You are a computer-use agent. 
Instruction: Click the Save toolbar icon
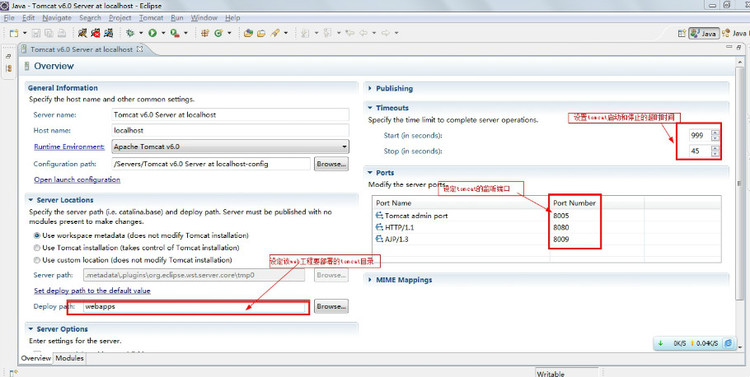[36, 33]
